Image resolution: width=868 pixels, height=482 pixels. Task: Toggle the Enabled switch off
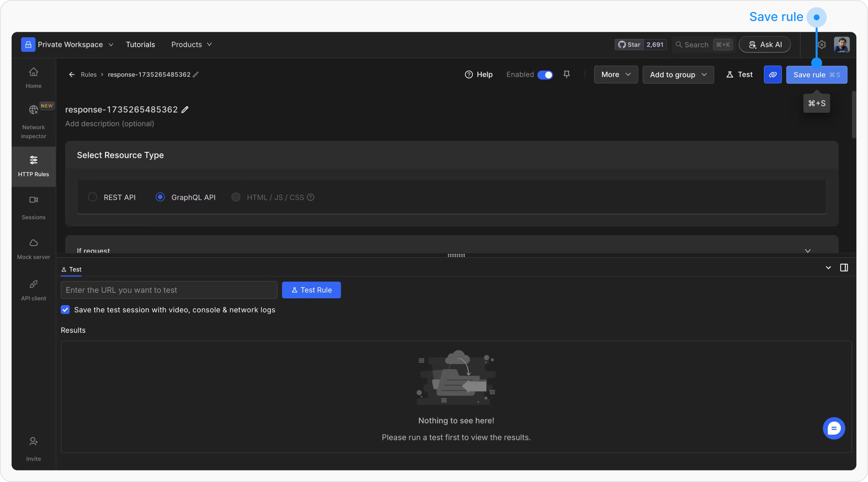tap(545, 75)
